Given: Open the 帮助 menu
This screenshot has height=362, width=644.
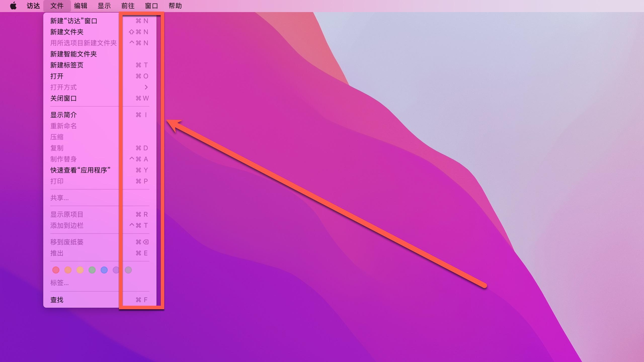Looking at the screenshot, I should tap(175, 6).
